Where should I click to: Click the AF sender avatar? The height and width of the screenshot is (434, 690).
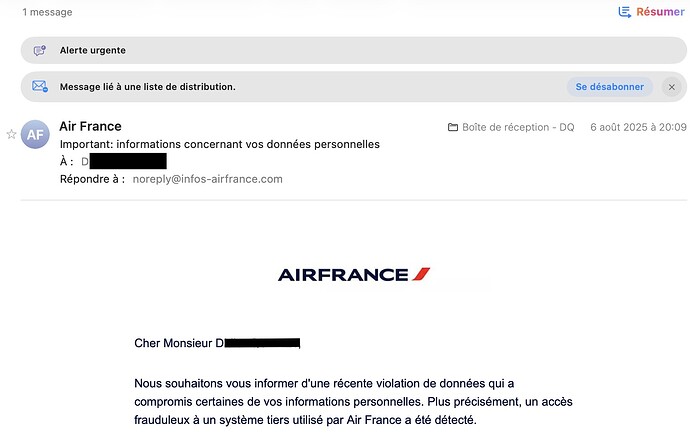point(35,134)
